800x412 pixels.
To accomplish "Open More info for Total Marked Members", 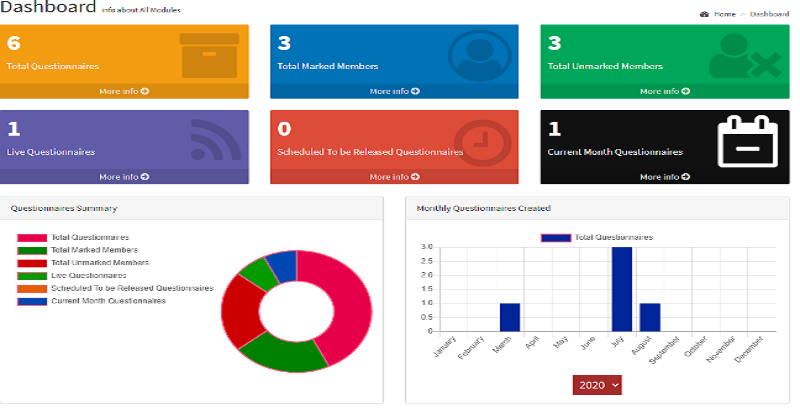I will click(394, 91).
